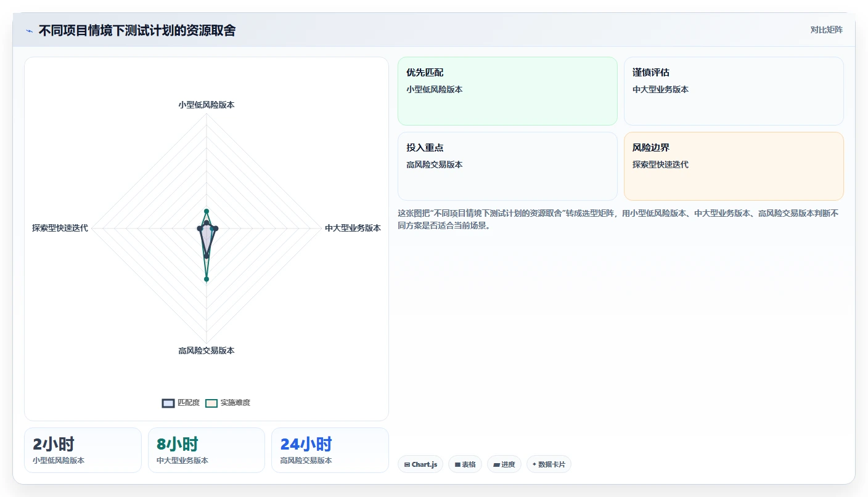Toggle the 匹配度 legend entry

pyautogui.click(x=181, y=403)
